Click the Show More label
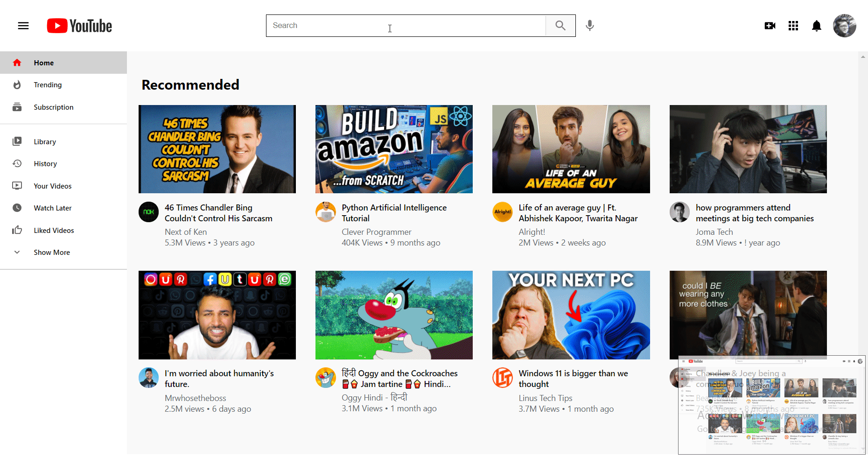Viewport: 868px width, 457px height. [52, 252]
